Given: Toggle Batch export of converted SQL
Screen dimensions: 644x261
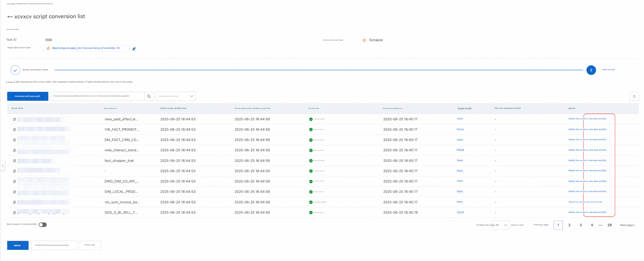Looking at the screenshot, I should 43,225.
